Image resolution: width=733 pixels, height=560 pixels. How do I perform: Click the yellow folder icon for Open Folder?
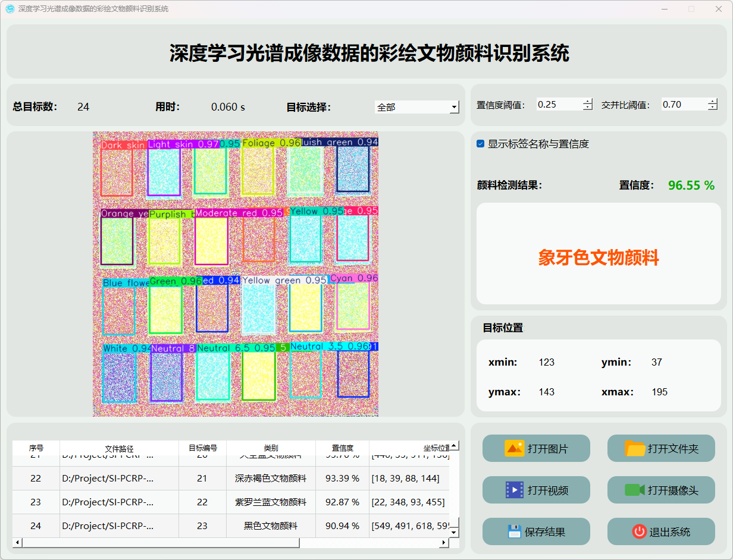(635, 448)
